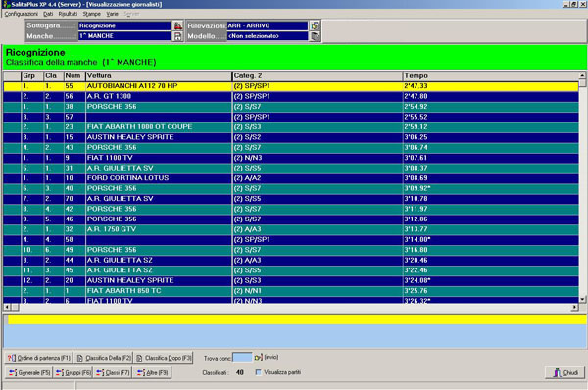Click the Sottogara selector icon
This screenshot has height=390, width=588.
pyautogui.click(x=177, y=25)
